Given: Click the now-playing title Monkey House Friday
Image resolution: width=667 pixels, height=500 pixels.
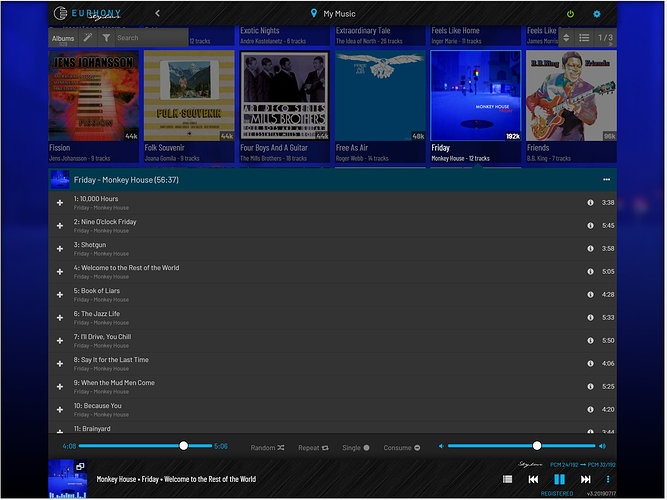Looking at the screenshot, I should (176, 480).
